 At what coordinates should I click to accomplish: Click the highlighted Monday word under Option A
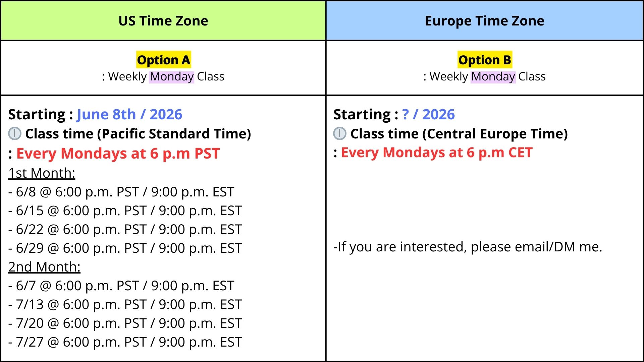pos(172,77)
